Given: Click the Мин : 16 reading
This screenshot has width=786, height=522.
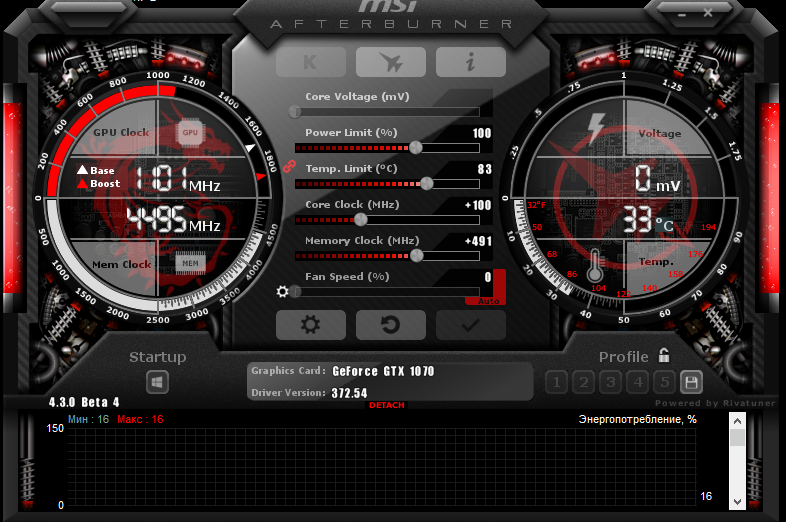Looking at the screenshot, I should click(x=88, y=419).
